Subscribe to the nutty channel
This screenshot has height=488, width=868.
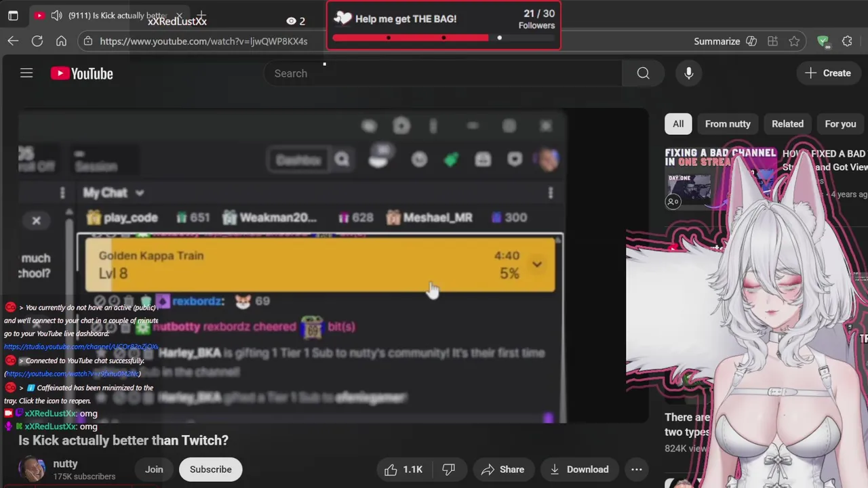click(x=210, y=469)
